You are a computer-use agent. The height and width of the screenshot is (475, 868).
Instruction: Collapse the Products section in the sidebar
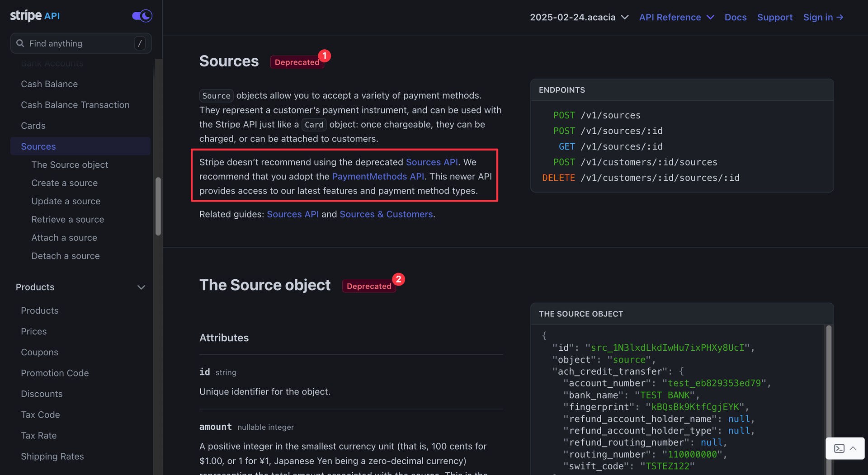tap(141, 287)
